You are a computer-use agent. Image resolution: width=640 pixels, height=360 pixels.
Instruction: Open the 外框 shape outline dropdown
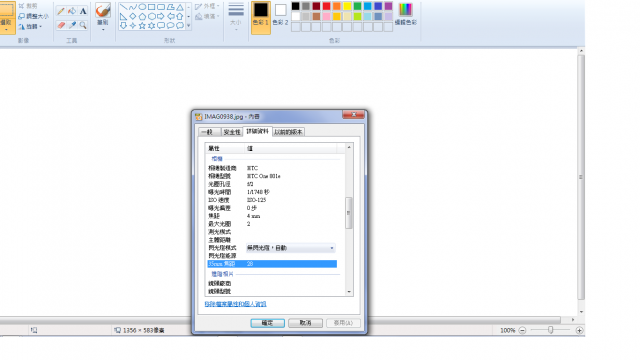point(207,6)
